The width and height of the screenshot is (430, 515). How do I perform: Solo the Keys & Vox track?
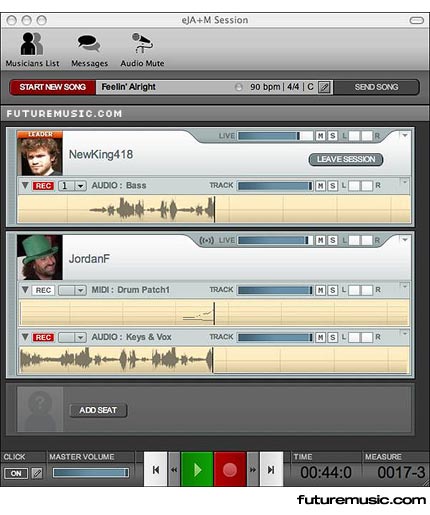pos(332,337)
